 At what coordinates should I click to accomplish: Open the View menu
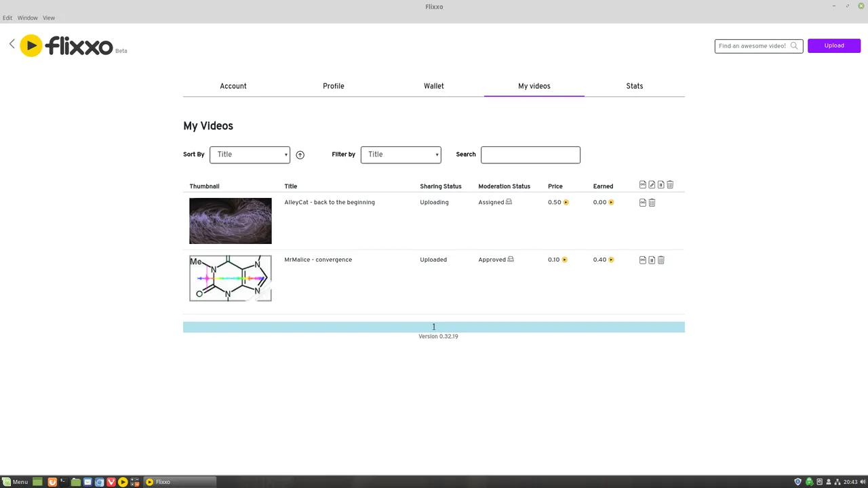click(49, 18)
